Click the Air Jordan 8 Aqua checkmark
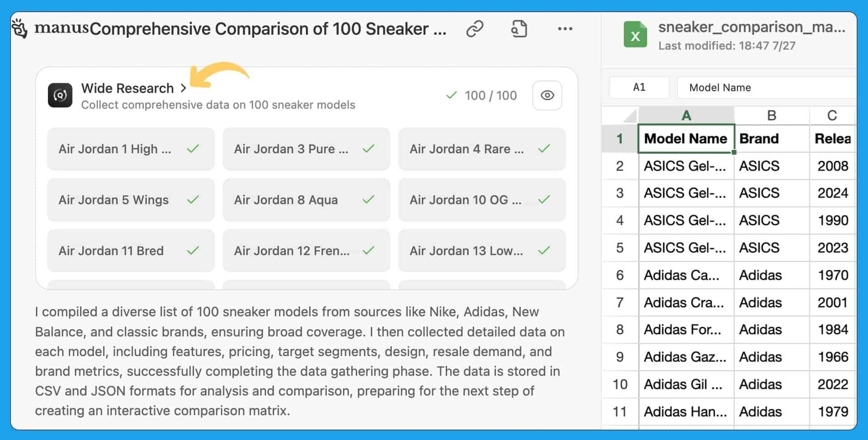Image resolution: width=868 pixels, height=440 pixels. tap(368, 199)
